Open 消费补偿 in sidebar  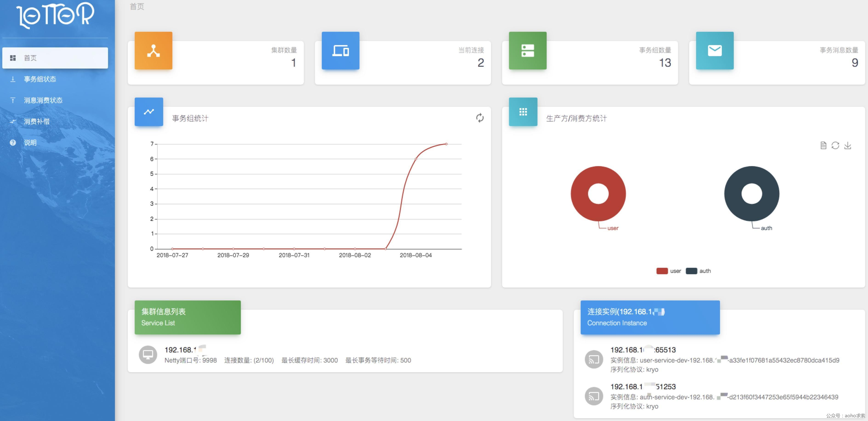point(36,122)
